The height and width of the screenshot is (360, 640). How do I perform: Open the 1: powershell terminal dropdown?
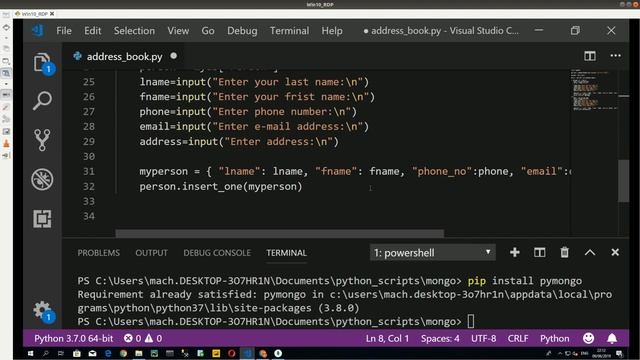(433, 253)
